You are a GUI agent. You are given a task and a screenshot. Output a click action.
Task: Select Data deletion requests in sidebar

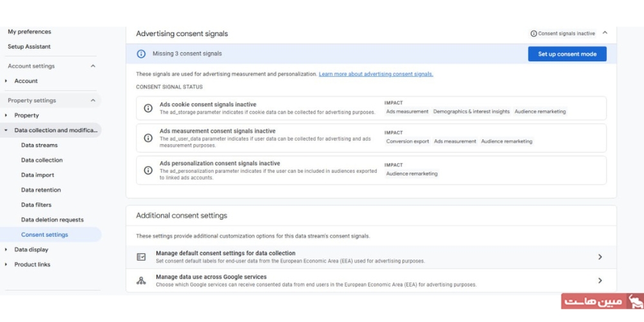(x=52, y=220)
